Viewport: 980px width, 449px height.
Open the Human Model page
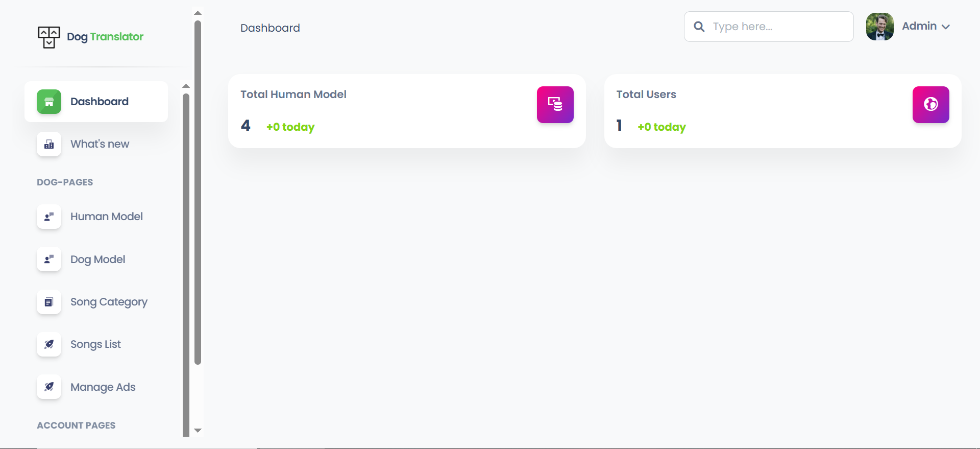click(106, 217)
